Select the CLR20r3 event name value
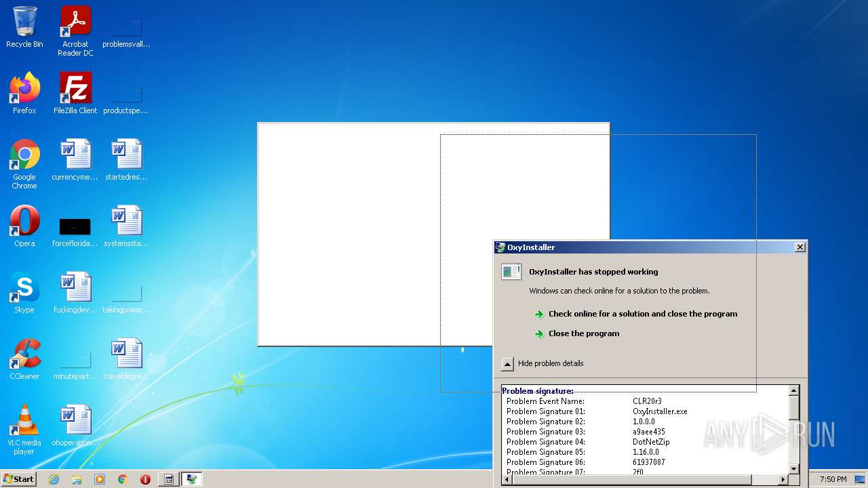Screen dimensions: 868x488 pyautogui.click(x=647, y=401)
